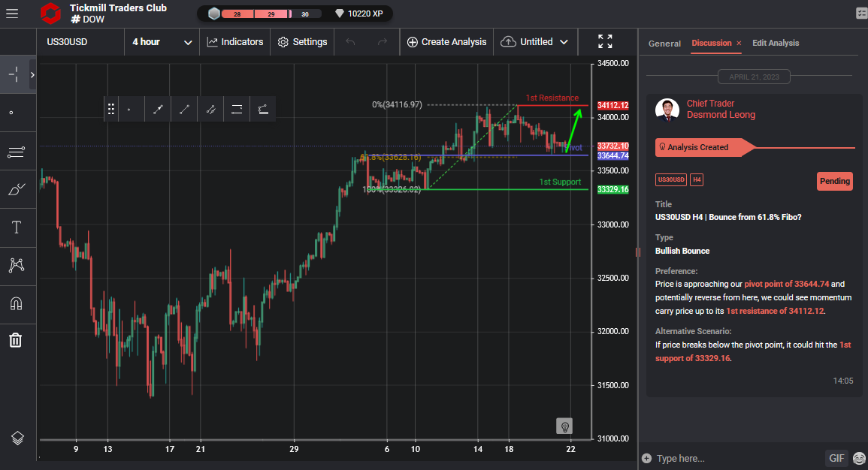Click the Pending status badge
Screen dimensions: 868x470
coord(835,181)
